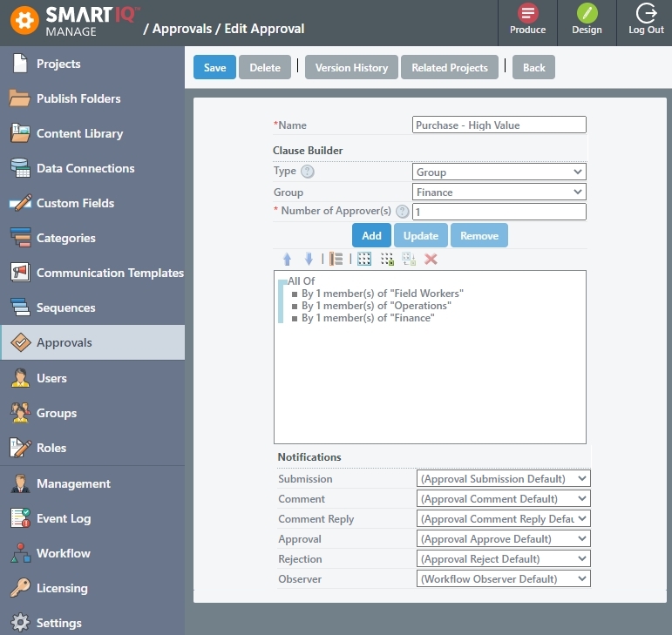Click the Workflow diagram icon
Screen dimensions: 672x635
[x=20, y=553]
